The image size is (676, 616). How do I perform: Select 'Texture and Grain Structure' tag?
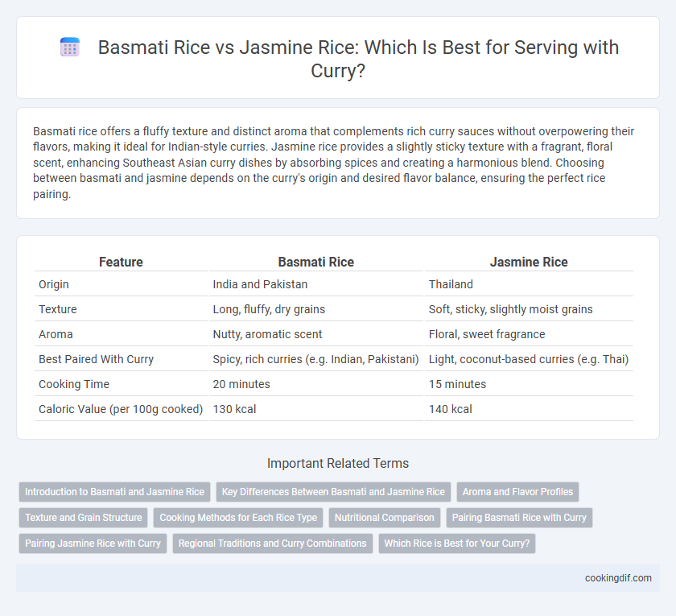[83, 518]
